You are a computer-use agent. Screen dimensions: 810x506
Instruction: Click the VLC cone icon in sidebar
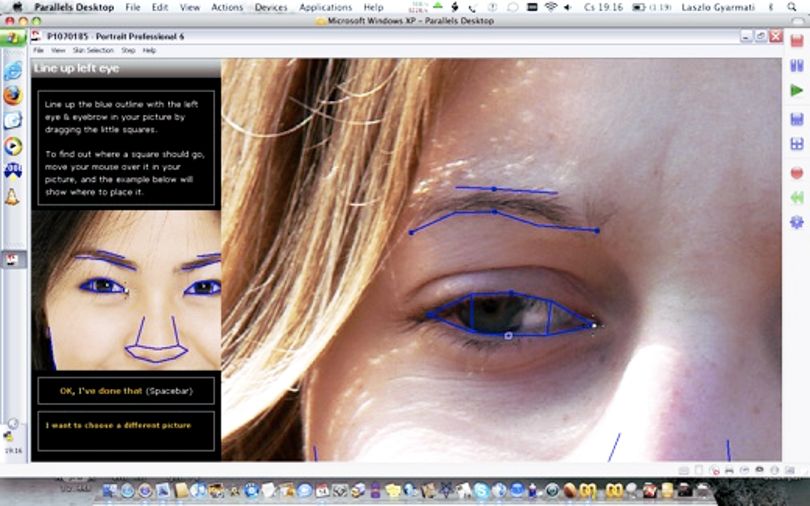point(12,197)
